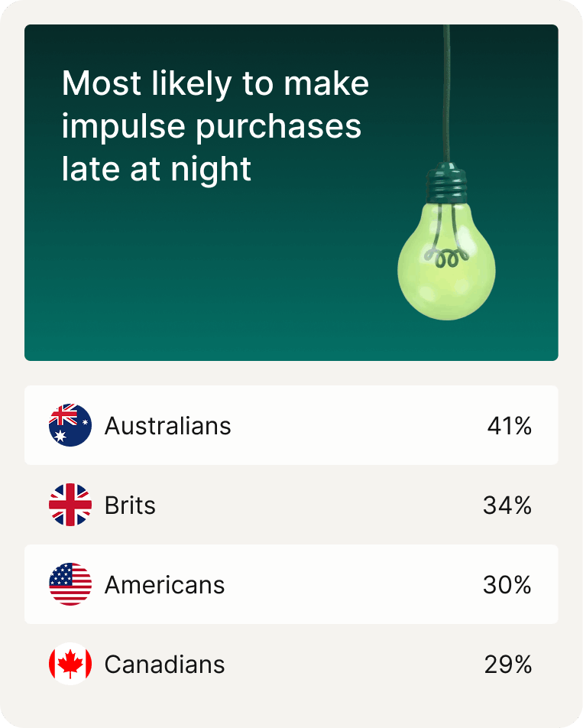583x728 pixels.
Task: Click the cord the bulb hangs from
Action: pos(447,92)
